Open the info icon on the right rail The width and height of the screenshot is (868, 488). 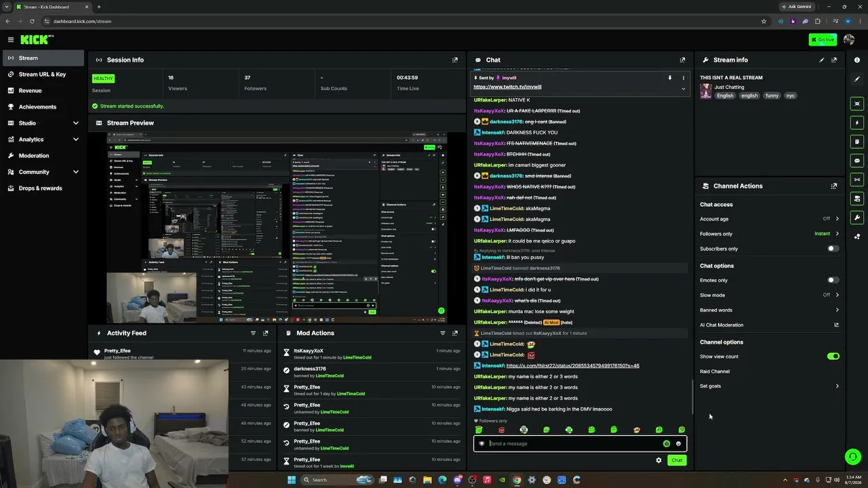pyautogui.click(x=857, y=60)
